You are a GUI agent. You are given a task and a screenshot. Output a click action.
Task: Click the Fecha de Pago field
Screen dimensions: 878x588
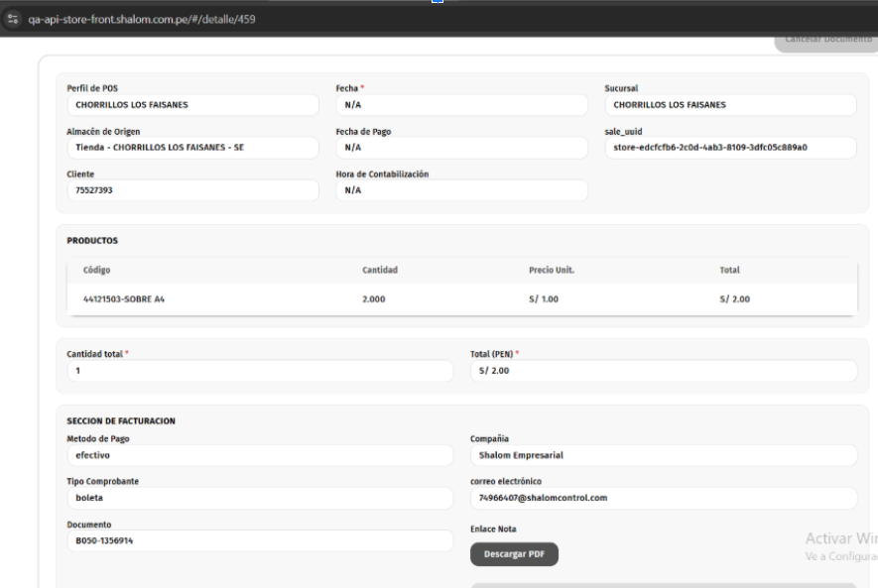[461, 148]
